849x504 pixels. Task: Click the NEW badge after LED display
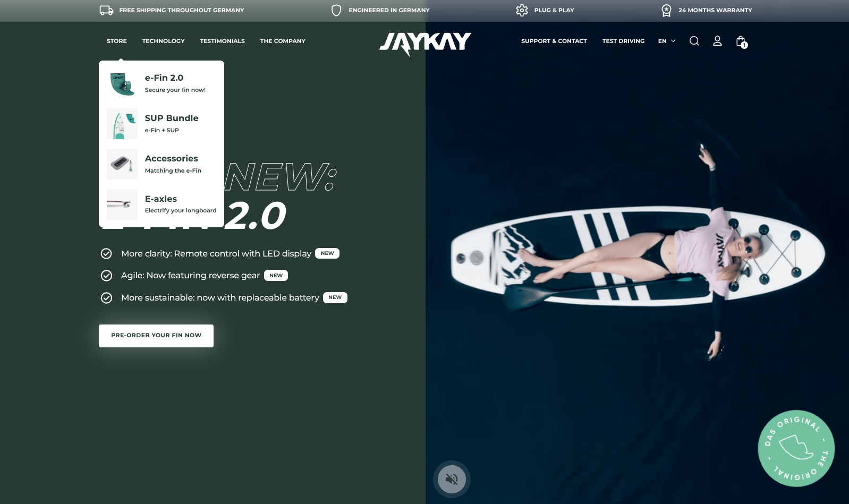pyautogui.click(x=327, y=253)
